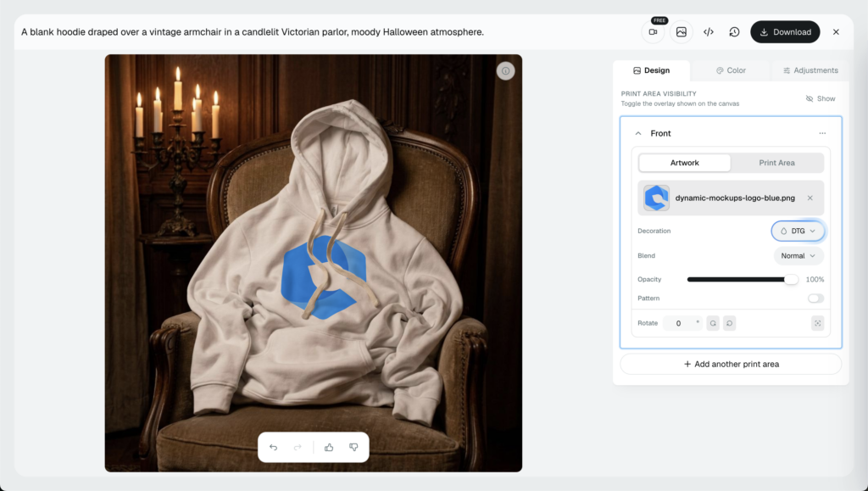The height and width of the screenshot is (491, 868).
Task: Click the fit-to-area icon beside Rotate
Action: (x=818, y=323)
